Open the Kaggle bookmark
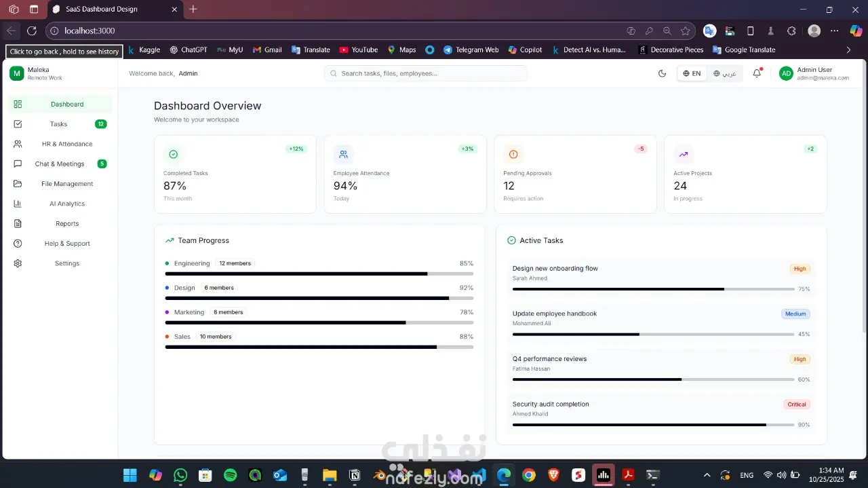The width and height of the screenshot is (868, 488). click(144, 50)
